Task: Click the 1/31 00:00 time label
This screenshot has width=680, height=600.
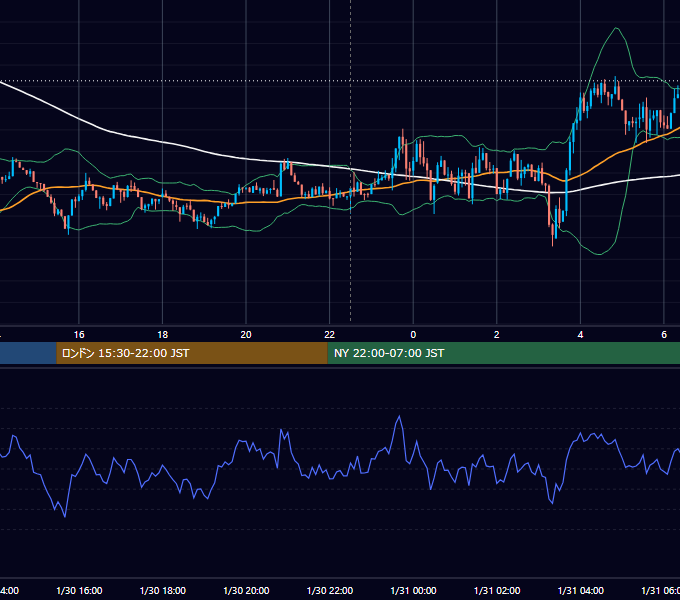Action: (x=413, y=590)
